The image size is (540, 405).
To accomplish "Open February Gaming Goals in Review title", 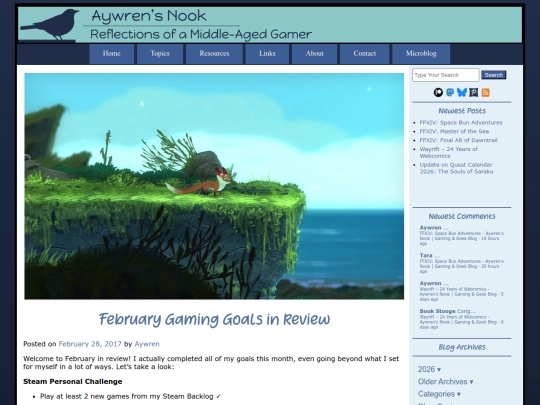I will point(214,319).
